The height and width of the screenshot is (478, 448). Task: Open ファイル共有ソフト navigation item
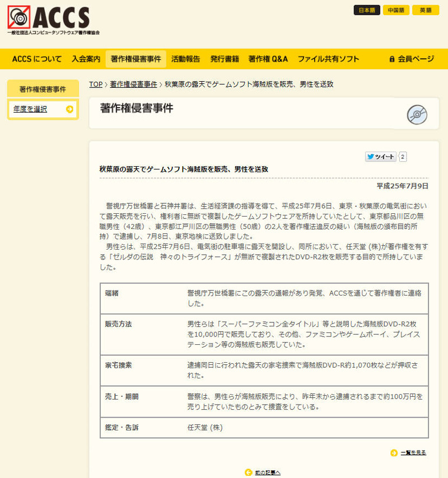pos(328,59)
